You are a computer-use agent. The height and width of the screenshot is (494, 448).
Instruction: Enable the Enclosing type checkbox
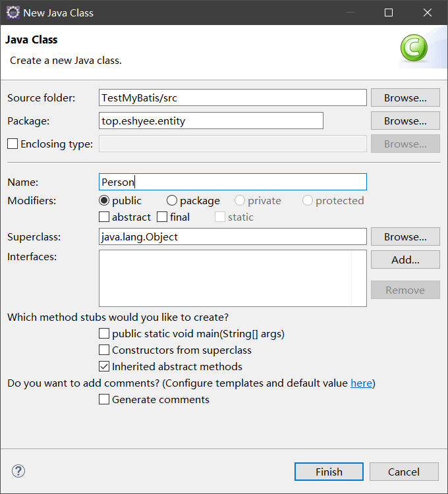(13, 144)
